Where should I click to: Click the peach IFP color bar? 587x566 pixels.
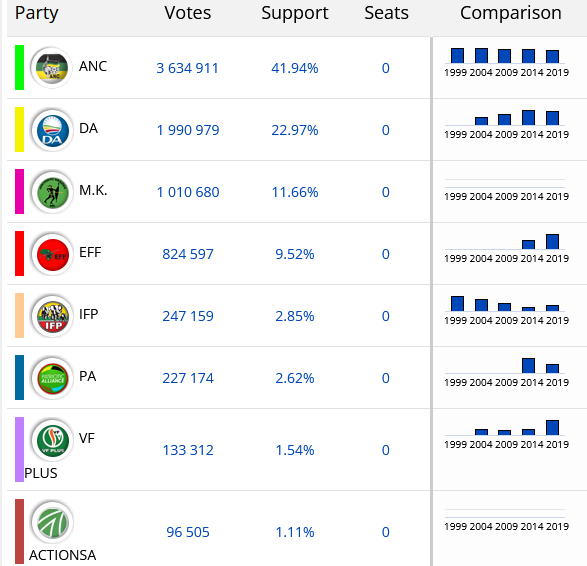19,316
